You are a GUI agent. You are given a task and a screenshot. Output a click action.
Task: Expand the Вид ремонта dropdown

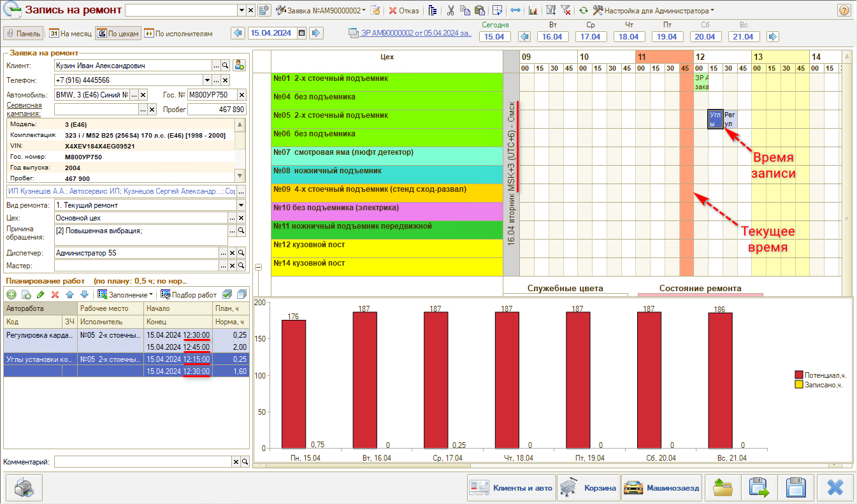pyautogui.click(x=241, y=205)
